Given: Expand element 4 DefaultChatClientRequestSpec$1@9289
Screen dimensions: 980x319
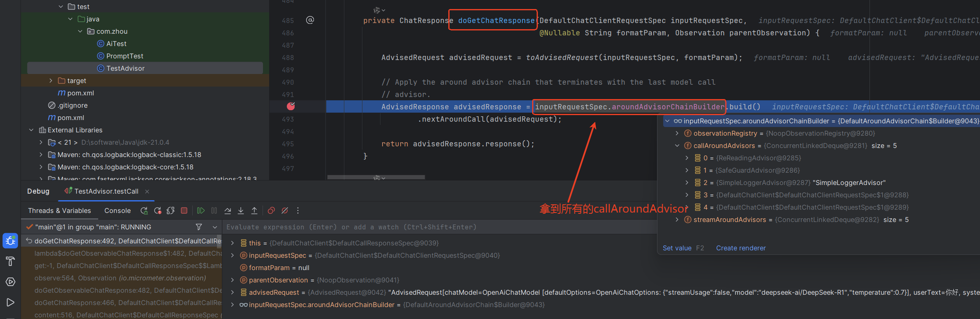Looking at the screenshot, I should pyautogui.click(x=687, y=207).
